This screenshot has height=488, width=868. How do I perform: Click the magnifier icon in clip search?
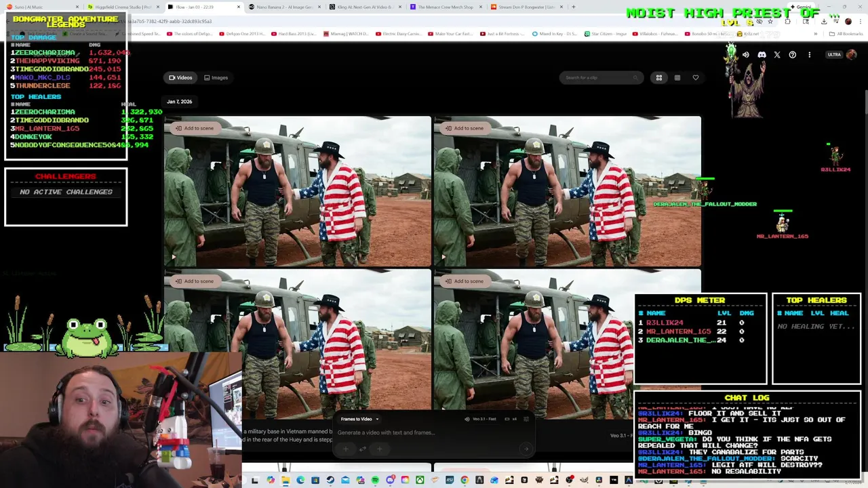pos(635,78)
